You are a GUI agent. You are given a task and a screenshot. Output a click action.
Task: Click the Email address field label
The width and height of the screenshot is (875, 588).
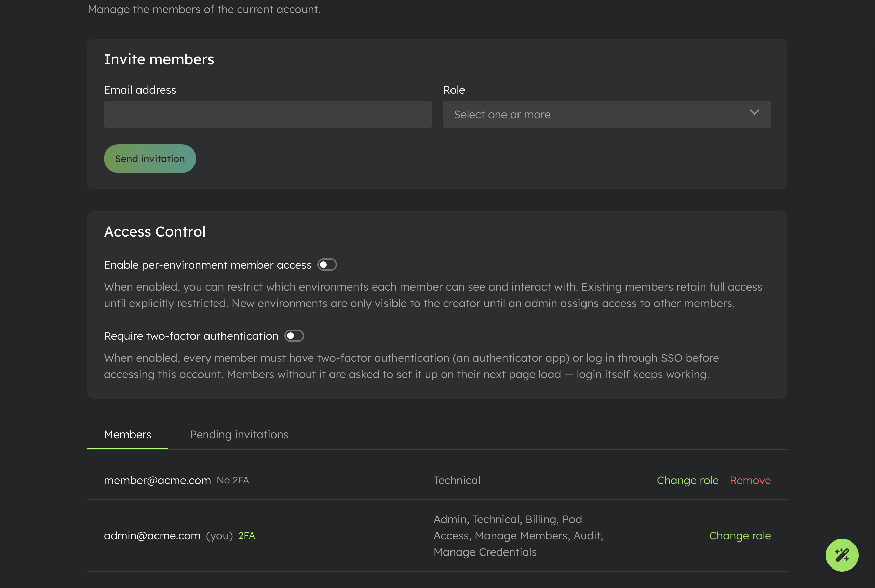pyautogui.click(x=140, y=90)
